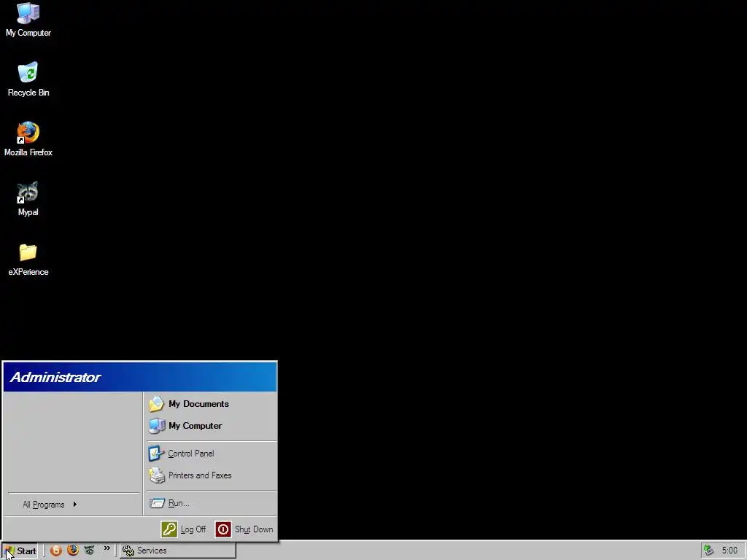Launch Firefox from quick launch bar

coord(73,551)
